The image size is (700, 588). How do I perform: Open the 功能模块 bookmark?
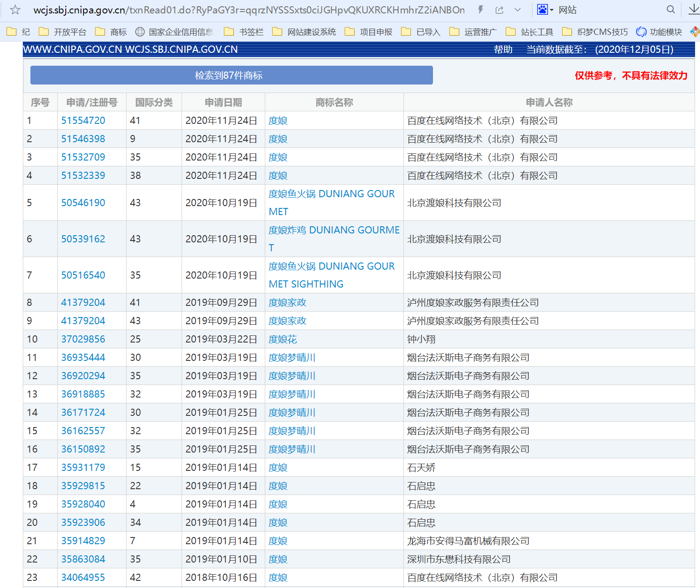click(x=659, y=32)
